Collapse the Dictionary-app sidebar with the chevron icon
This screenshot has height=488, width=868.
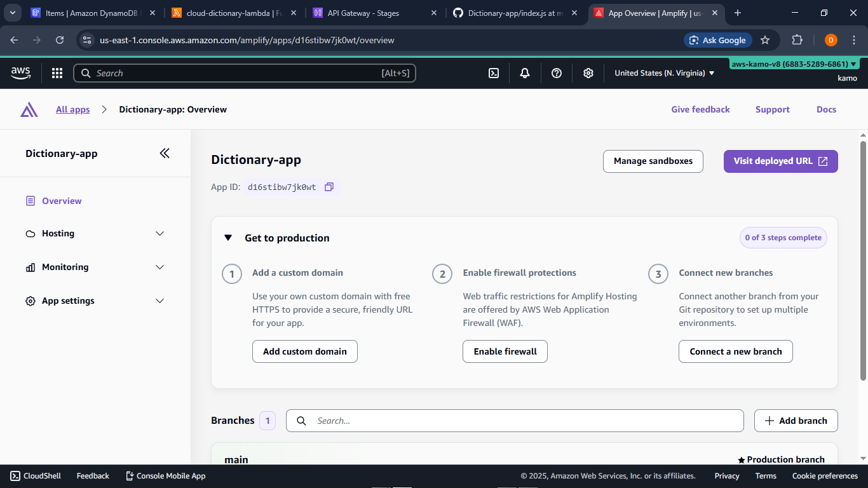coord(165,153)
